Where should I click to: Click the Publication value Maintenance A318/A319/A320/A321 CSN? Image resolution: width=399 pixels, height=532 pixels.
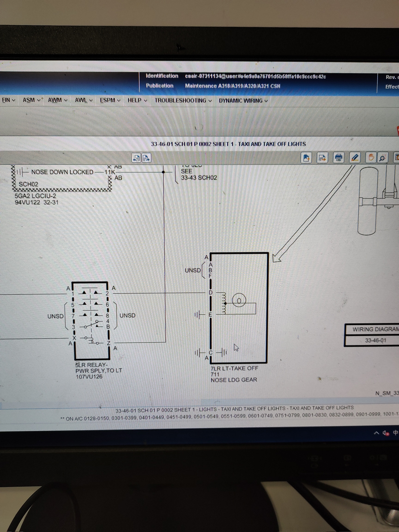click(x=233, y=86)
